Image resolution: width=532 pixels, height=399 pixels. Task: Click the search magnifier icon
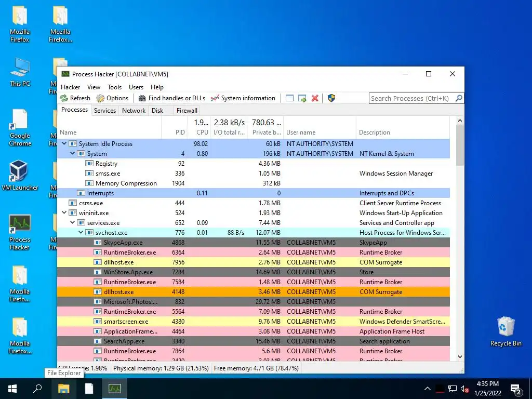pos(459,98)
